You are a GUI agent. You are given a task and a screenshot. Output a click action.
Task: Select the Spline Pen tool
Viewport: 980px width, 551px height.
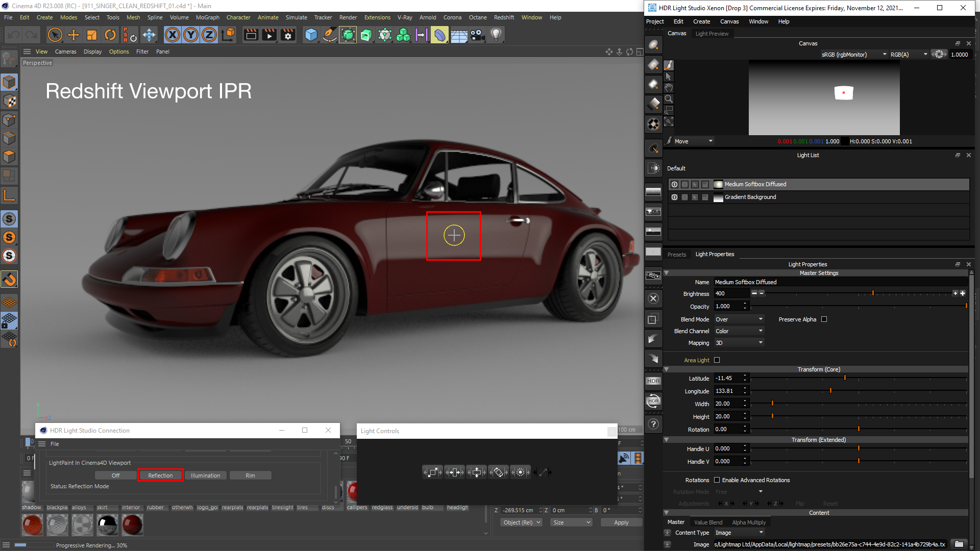(330, 35)
